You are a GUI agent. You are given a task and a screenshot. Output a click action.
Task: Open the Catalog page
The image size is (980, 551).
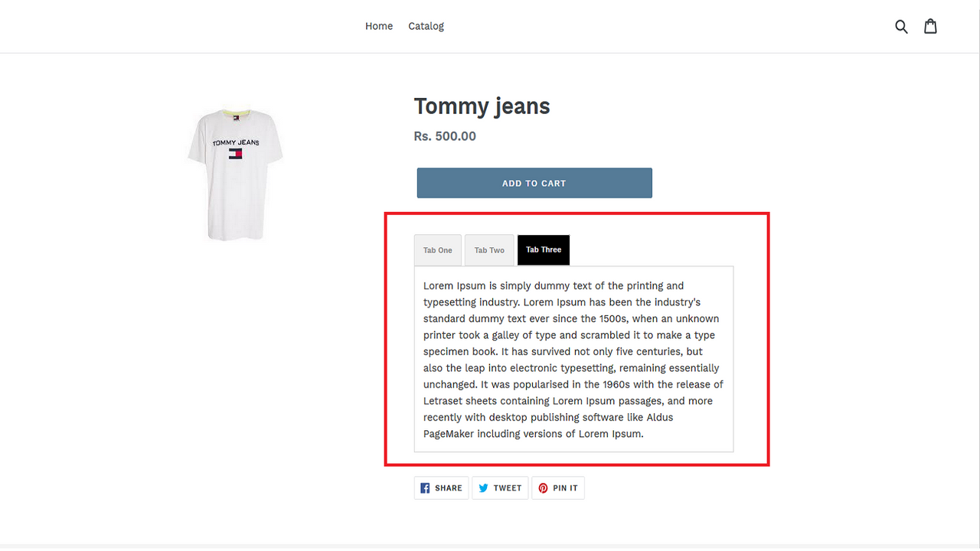(426, 25)
